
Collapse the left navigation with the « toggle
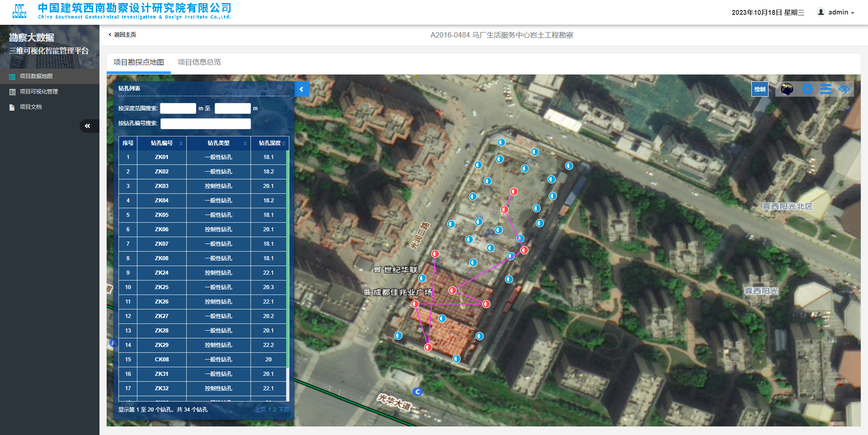(89, 126)
